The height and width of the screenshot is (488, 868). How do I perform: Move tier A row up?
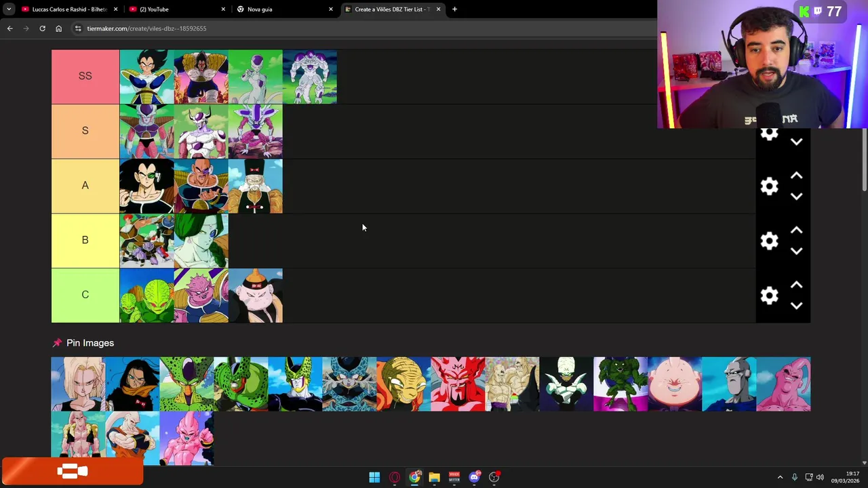pyautogui.click(x=797, y=176)
